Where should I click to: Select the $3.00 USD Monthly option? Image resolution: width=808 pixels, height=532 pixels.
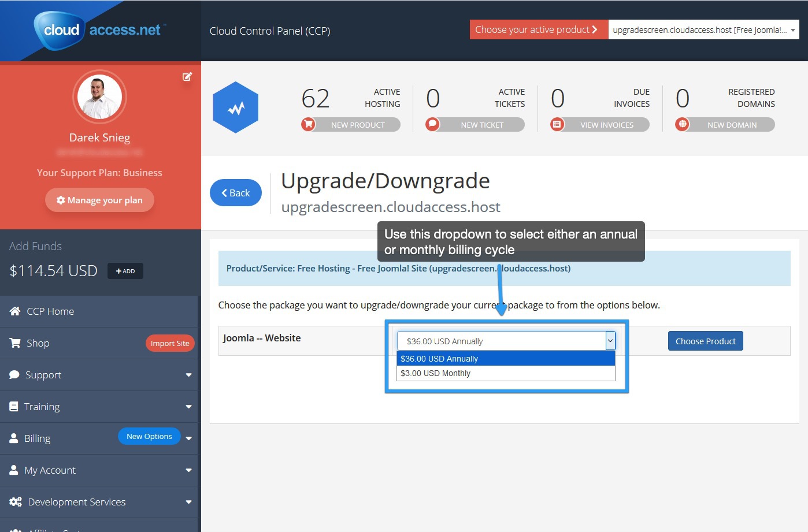[506, 373]
